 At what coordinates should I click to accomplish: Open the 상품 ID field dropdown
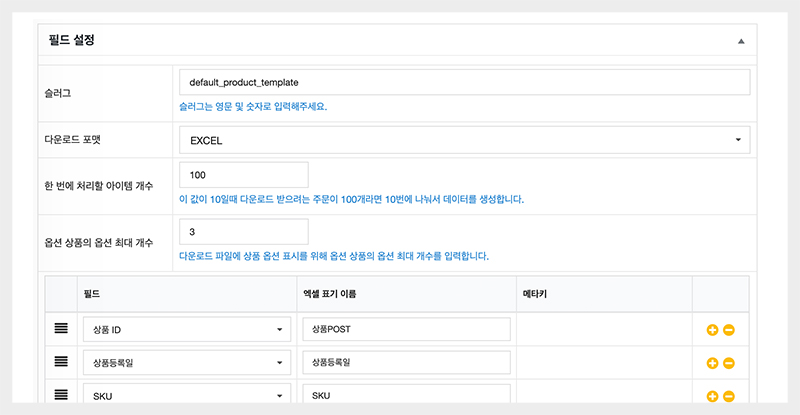(x=187, y=331)
